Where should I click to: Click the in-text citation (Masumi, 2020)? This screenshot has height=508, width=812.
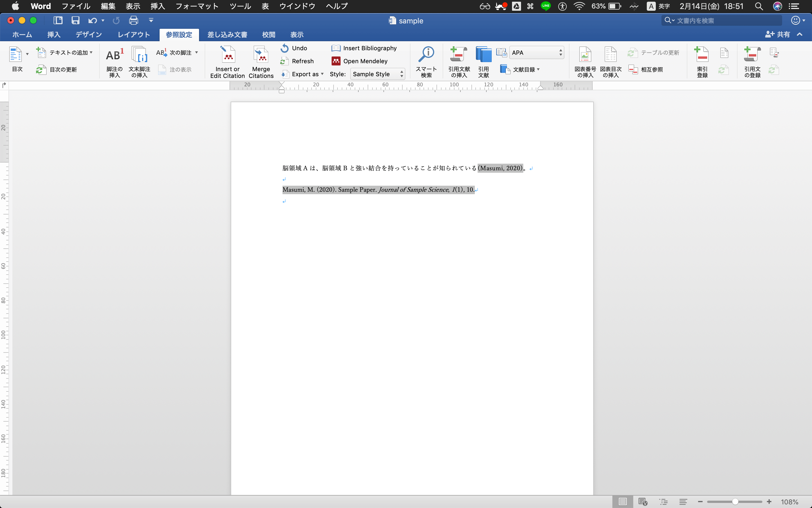(x=500, y=168)
